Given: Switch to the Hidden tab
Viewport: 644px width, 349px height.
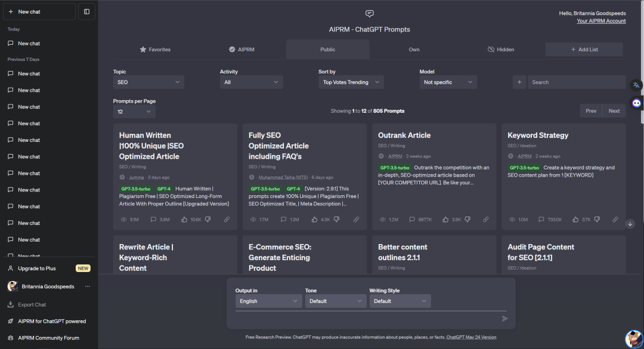Looking at the screenshot, I should [x=501, y=50].
